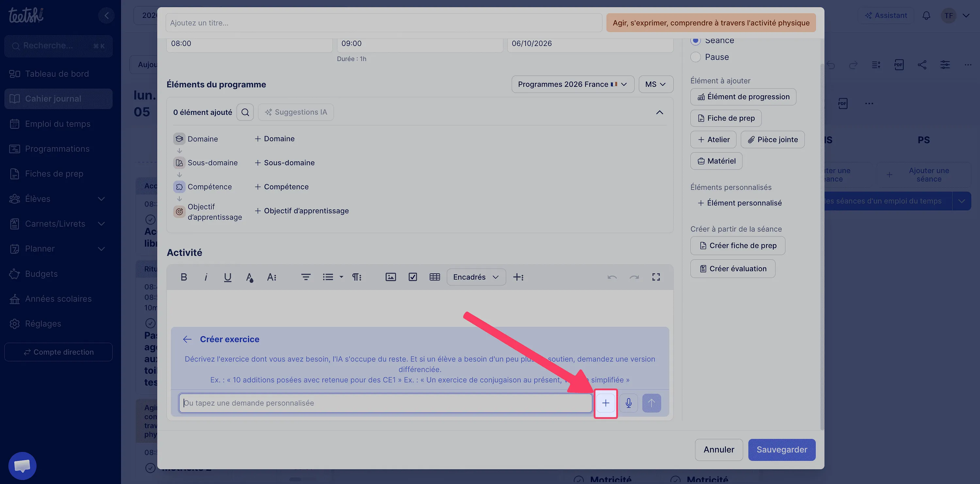Undo last edit in editor toolbar
Screen dimensions: 980x484
(x=612, y=277)
